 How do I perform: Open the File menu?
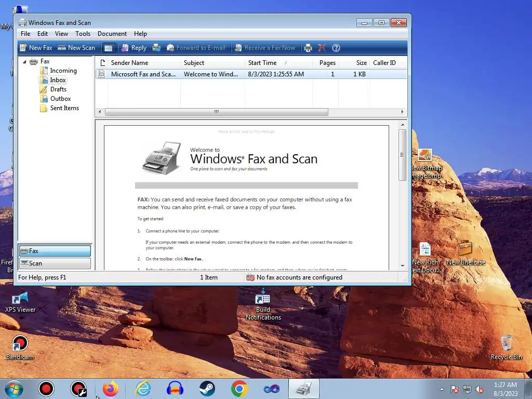[25, 34]
